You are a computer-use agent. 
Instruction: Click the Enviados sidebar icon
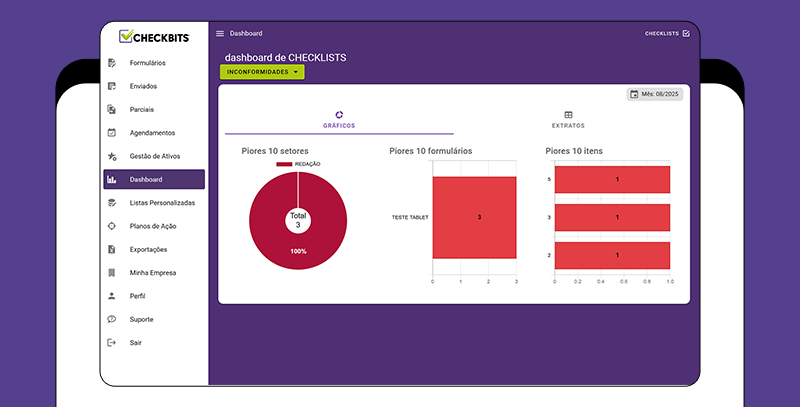pos(112,86)
